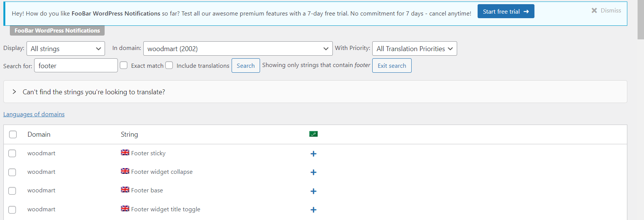Select the Footer sticky row checkbox
The width and height of the screenshot is (644, 220).
pyautogui.click(x=12, y=153)
